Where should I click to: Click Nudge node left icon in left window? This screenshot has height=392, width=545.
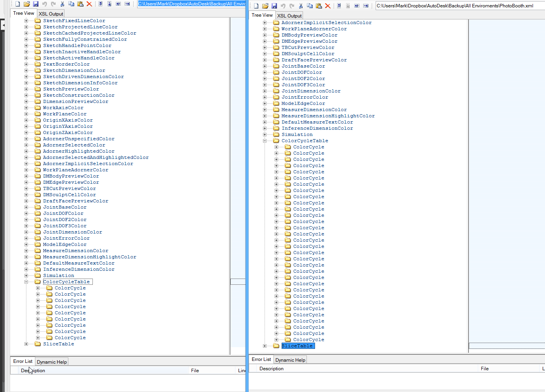click(118, 4)
